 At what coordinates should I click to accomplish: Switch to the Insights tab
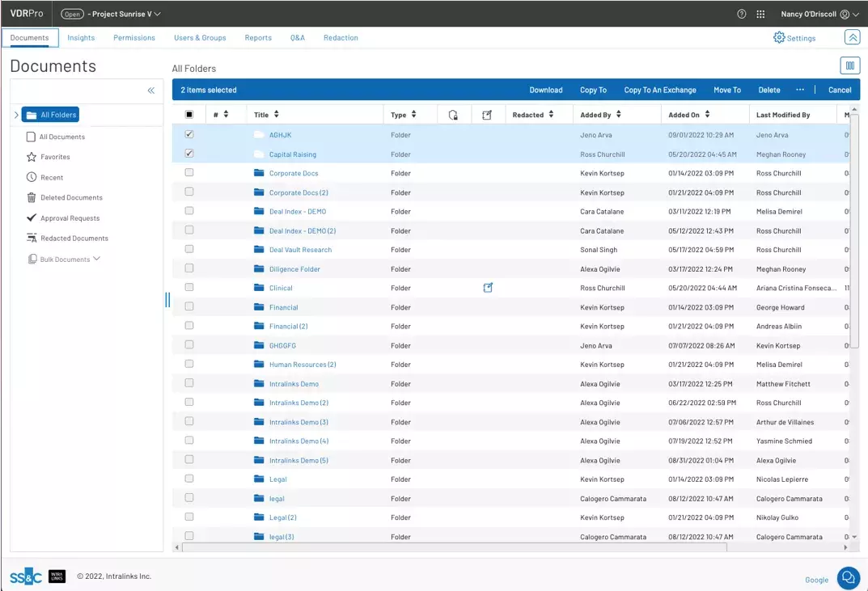[x=81, y=38]
